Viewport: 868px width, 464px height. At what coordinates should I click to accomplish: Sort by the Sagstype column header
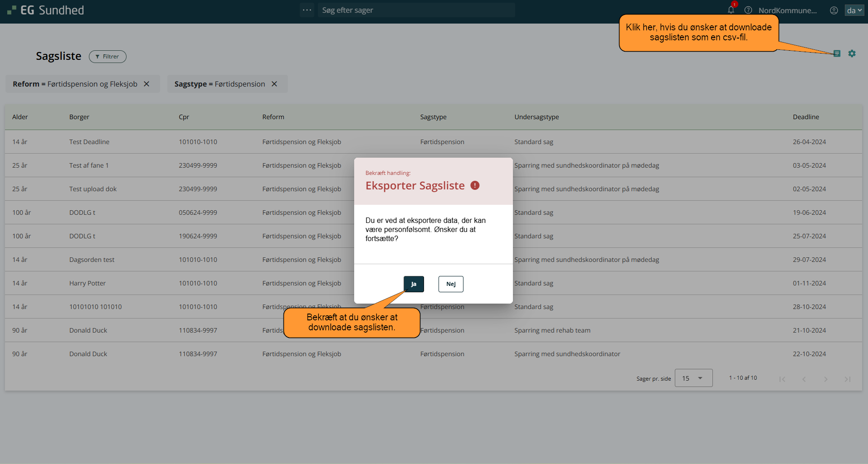(x=433, y=117)
